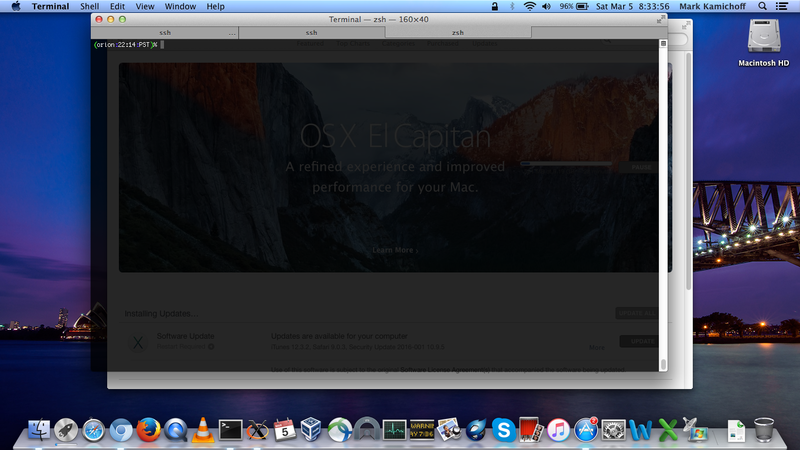
Task: Open Preview app in the Dock
Action: pyautogui.click(x=449, y=430)
